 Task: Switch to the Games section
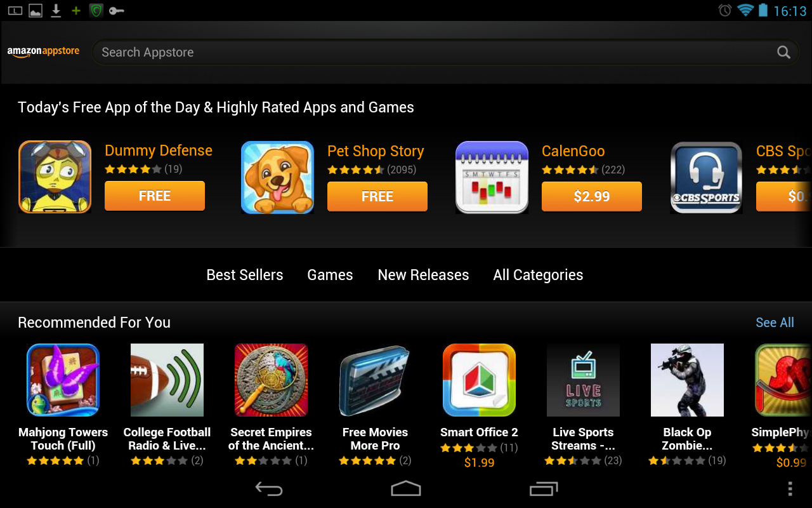[x=330, y=275]
